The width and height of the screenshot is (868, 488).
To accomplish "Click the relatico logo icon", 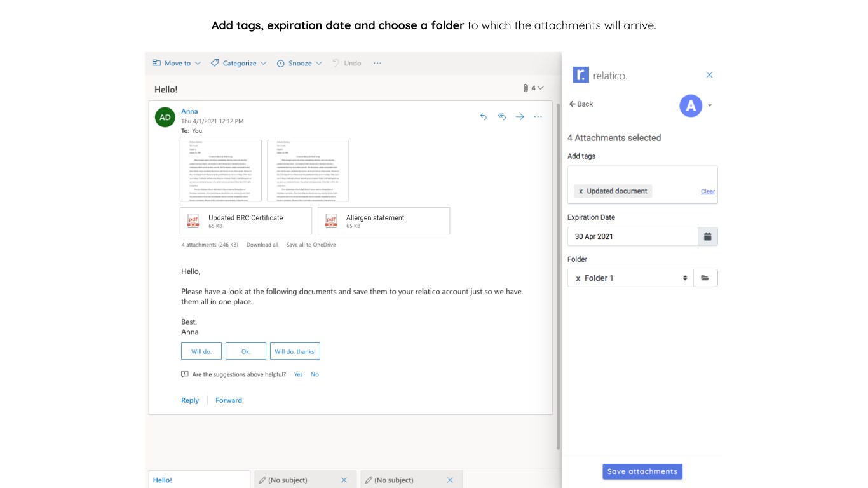I will point(580,75).
